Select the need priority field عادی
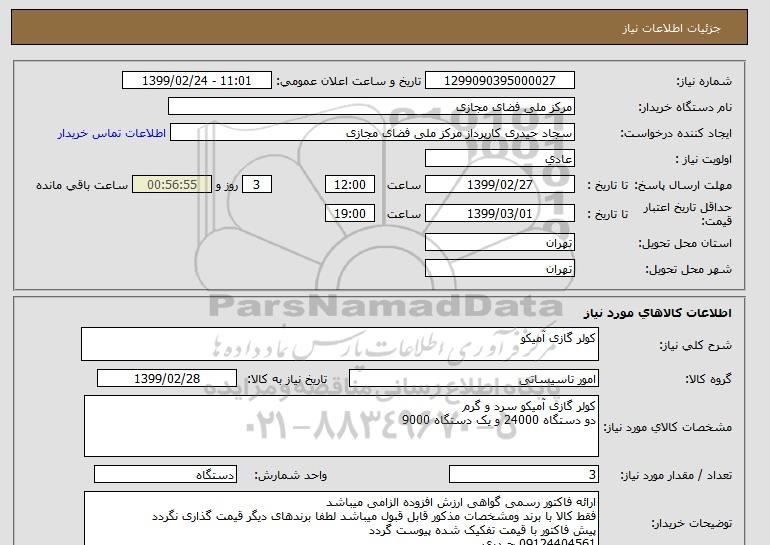The height and width of the screenshot is (545, 770). coord(499,159)
